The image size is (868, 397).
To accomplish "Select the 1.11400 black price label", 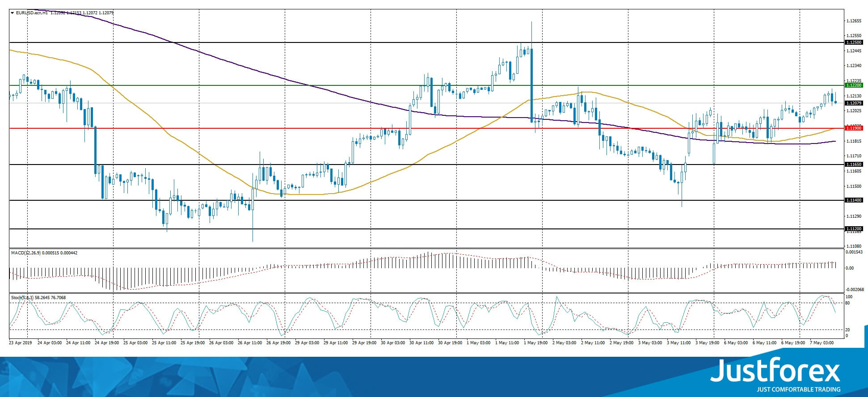I will pos(853,200).
